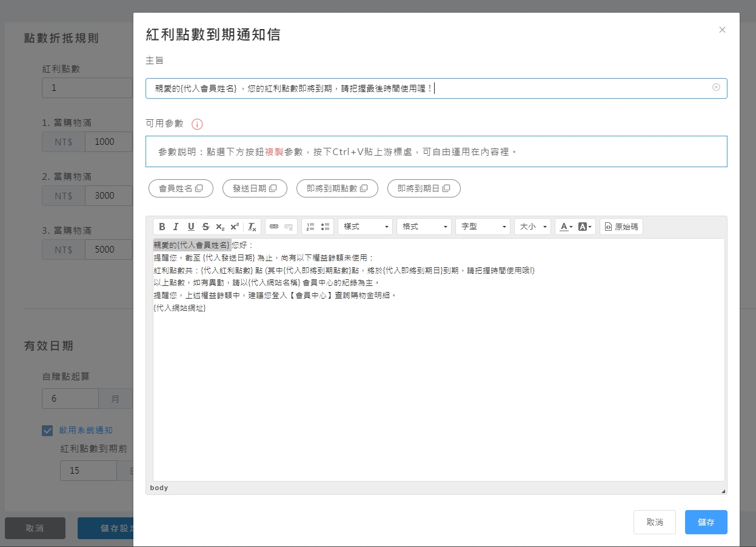Insert a bulleted list
This screenshot has height=547, width=756.
(x=325, y=227)
